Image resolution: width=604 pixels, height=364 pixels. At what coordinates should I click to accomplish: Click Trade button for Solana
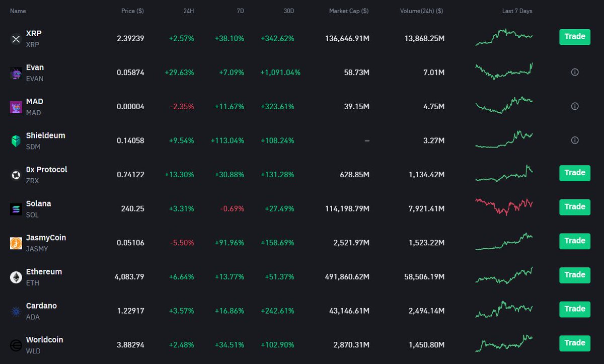[x=575, y=207]
